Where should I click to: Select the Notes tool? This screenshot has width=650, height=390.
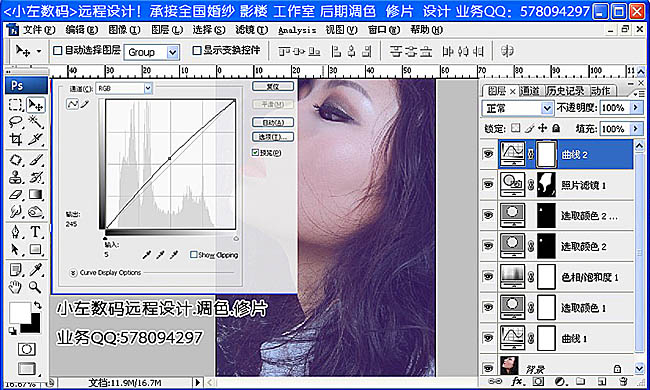click(x=15, y=270)
